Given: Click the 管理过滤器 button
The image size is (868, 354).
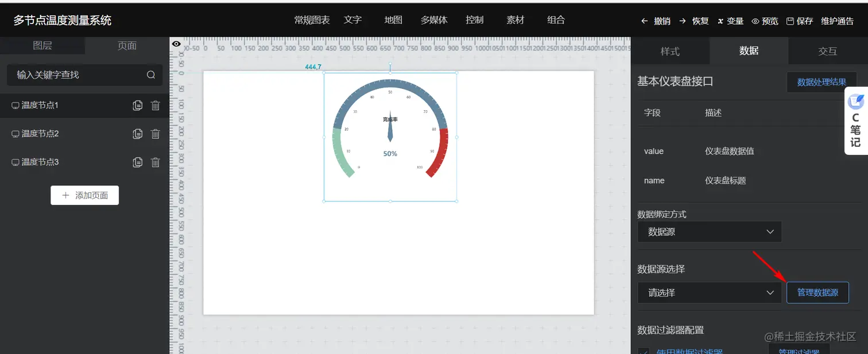Looking at the screenshot, I should (799, 349).
